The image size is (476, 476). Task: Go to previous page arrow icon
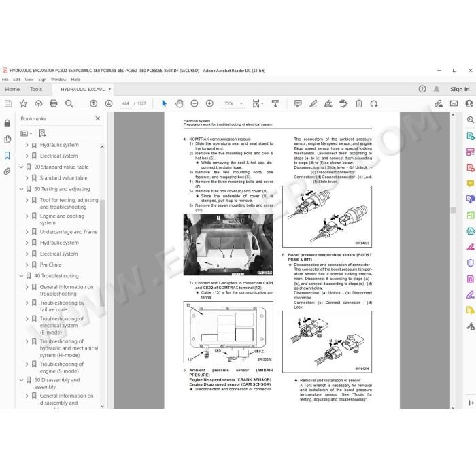(x=94, y=103)
